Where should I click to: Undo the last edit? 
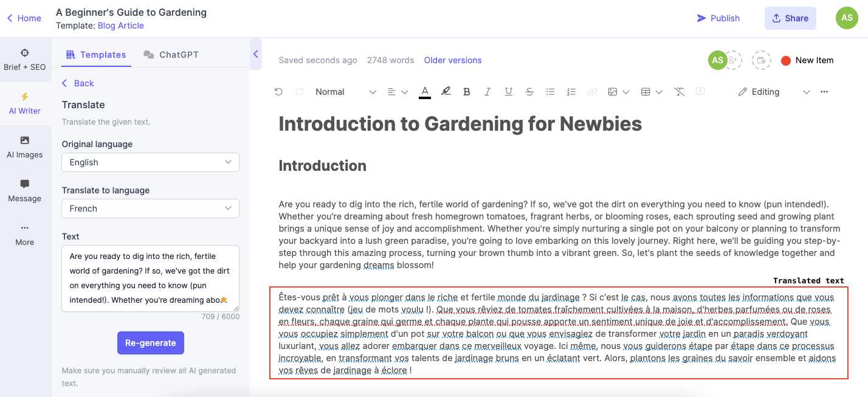[x=278, y=92]
